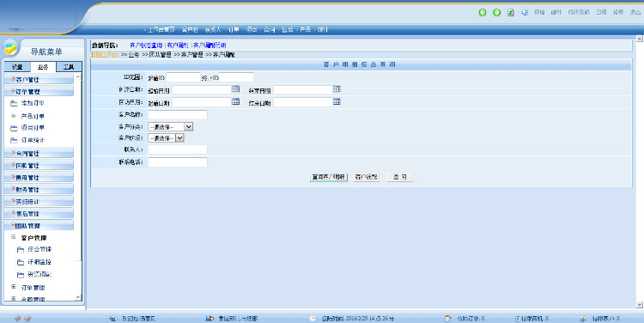The image size is (644, 323).
Task: Open 联系人 in top menu bar
Action: click(213, 29)
